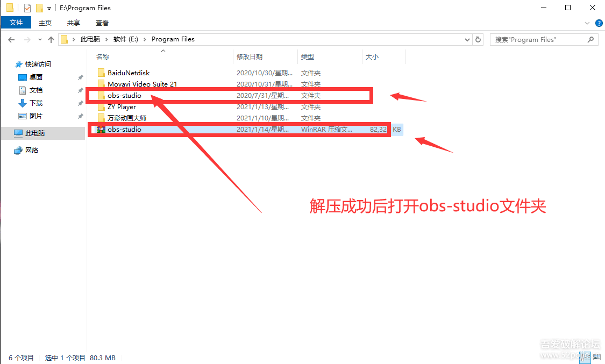Sort files by 大小 column
Image resolution: width=605 pixels, height=364 pixels.
(372, 56)
